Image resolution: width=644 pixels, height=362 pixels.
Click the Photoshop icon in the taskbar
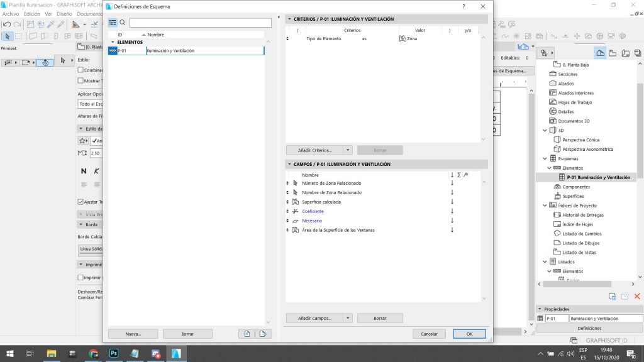[114, 354]
